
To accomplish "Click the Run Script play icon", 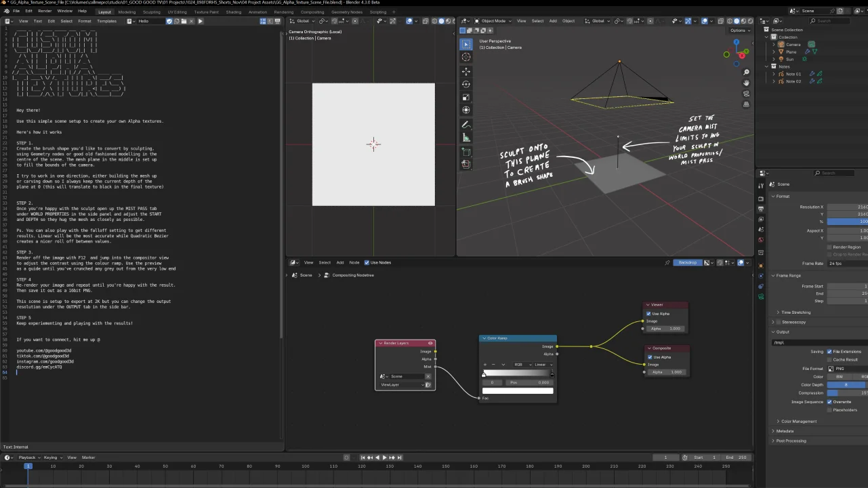I will 200,21.
